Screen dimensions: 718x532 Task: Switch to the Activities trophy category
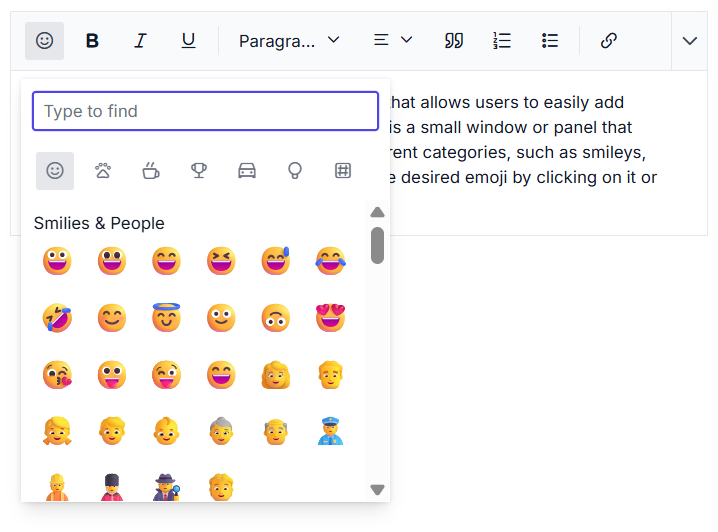199,171
